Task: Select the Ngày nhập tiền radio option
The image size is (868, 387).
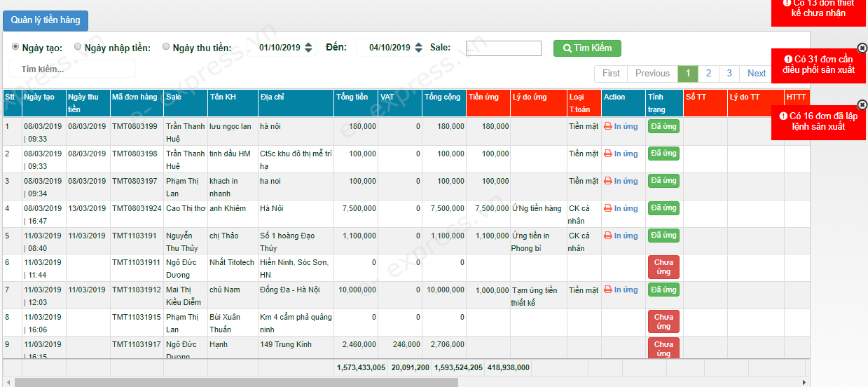Action: [x=78, y=47]
